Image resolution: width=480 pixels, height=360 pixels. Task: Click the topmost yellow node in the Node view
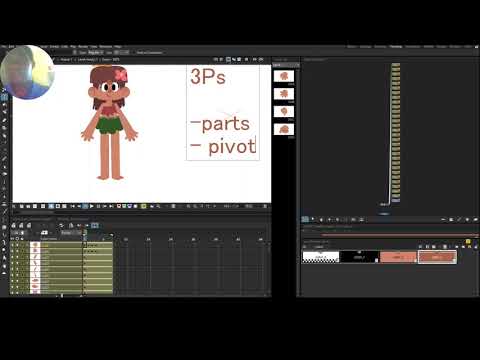396,65
